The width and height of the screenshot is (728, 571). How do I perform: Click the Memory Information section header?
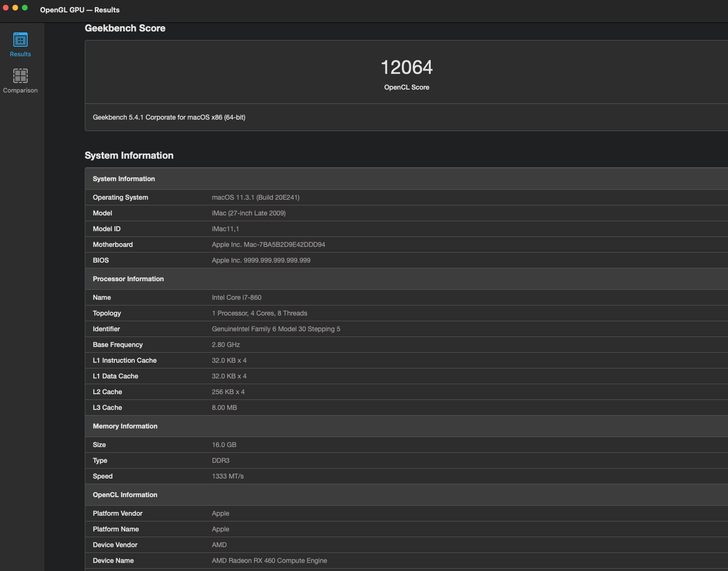[x=125, y=426]
